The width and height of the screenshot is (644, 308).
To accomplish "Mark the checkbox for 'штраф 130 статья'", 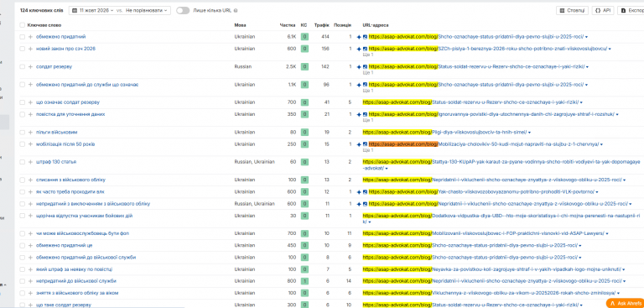I will (x=22, y=162).
